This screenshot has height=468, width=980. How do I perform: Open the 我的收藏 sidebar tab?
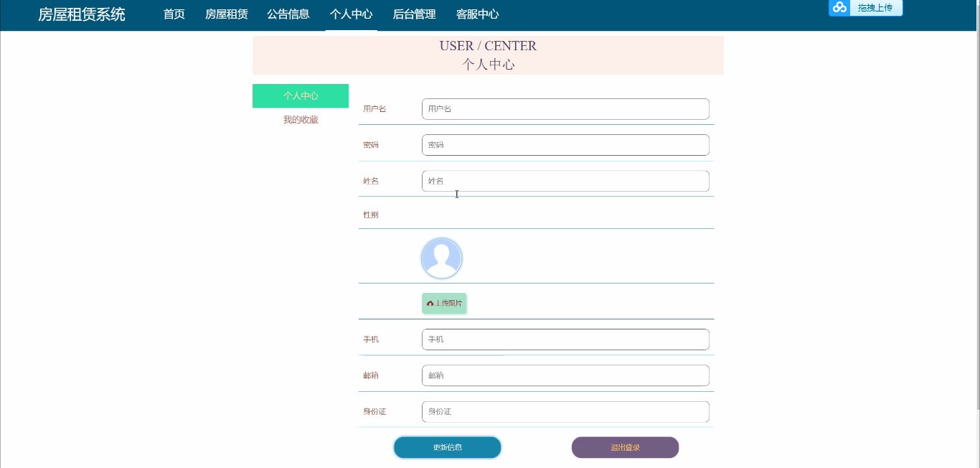click(301, 120)
